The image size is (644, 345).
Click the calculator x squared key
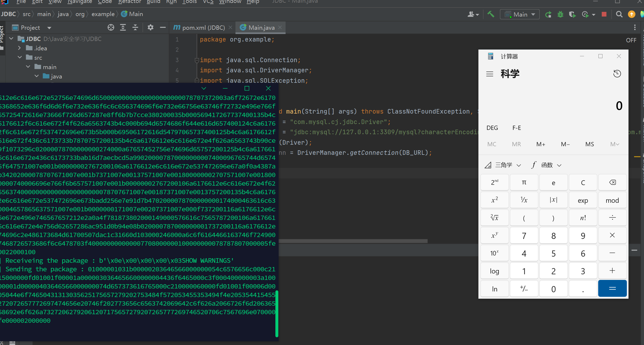tap(495, 200)
